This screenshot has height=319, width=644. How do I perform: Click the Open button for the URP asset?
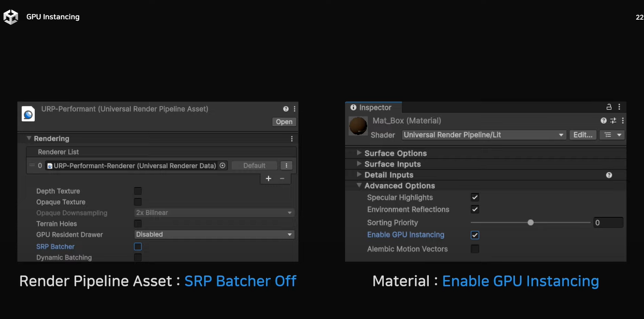click(x=284, y=122)
